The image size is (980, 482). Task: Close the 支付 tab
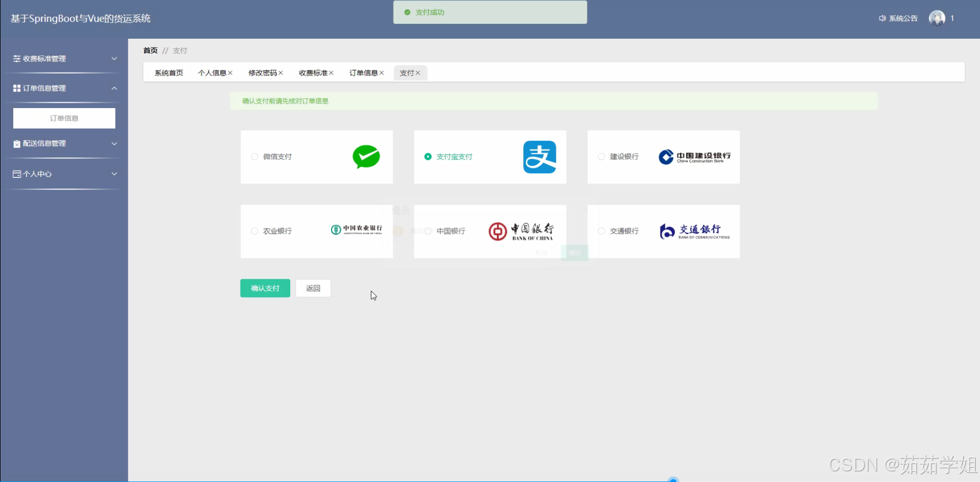(x=418, y=73)
